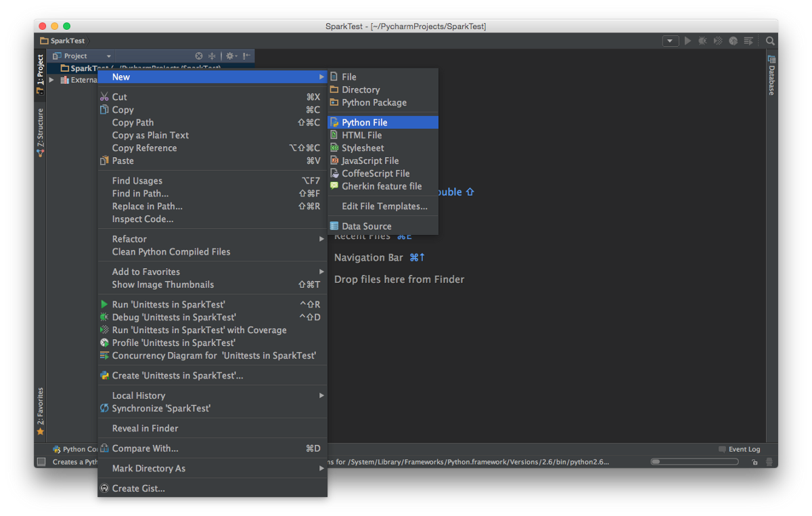This screenshot has height=516, width=812.
Task: Click the Profile toolbar icon
Action: pos(734,41)
